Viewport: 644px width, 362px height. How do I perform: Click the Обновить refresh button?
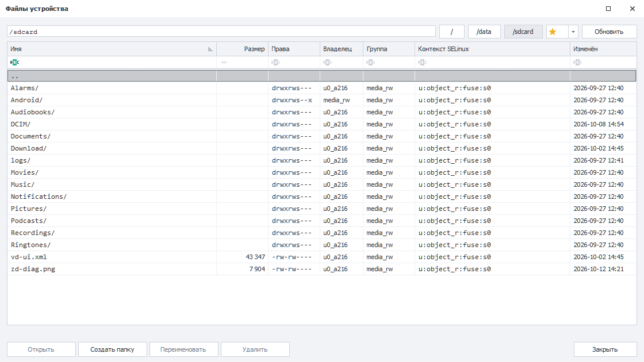609,32
